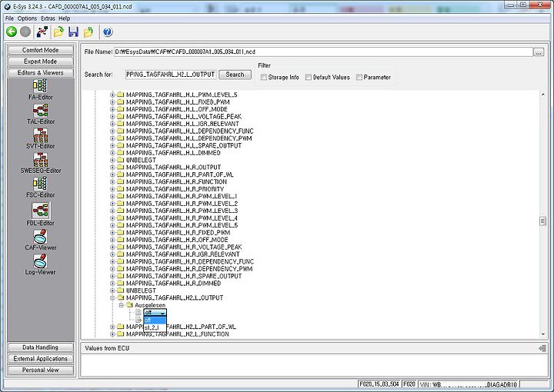Expand MAPPING_TAGFAHRL_H_R_OUTPUT node
Image resolution: width=554 pixels, height=392 pixels.
pyautogui.click(x=112, y=168)
